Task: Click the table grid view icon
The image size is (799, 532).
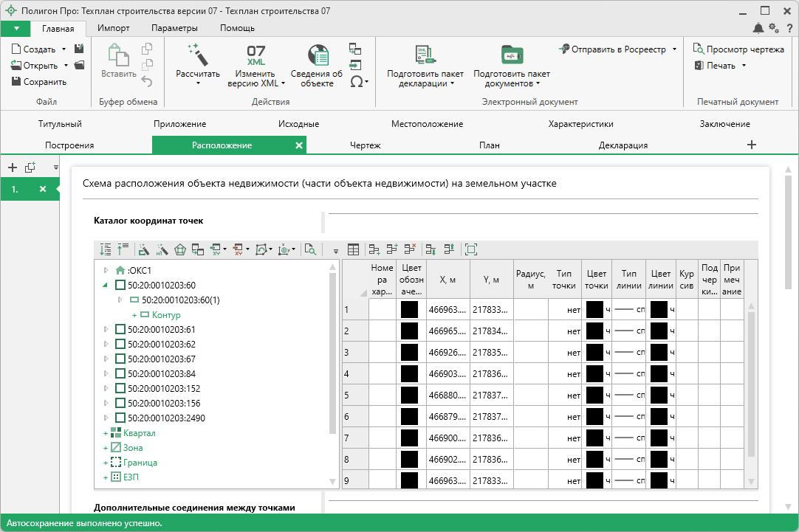Action: [354, 250]
